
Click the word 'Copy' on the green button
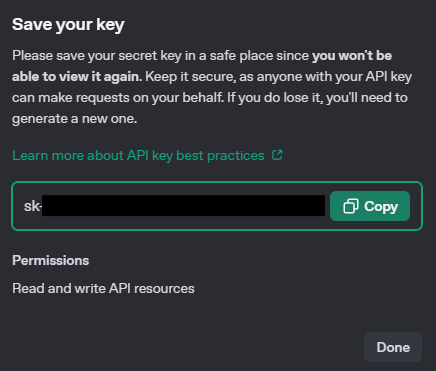pos(381,207)
